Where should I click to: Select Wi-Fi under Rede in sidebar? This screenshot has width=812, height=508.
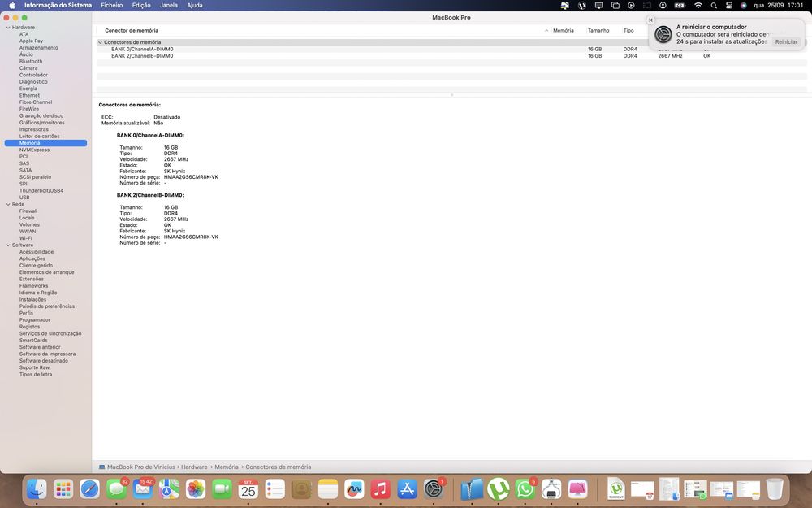click(x=26, y=238)
